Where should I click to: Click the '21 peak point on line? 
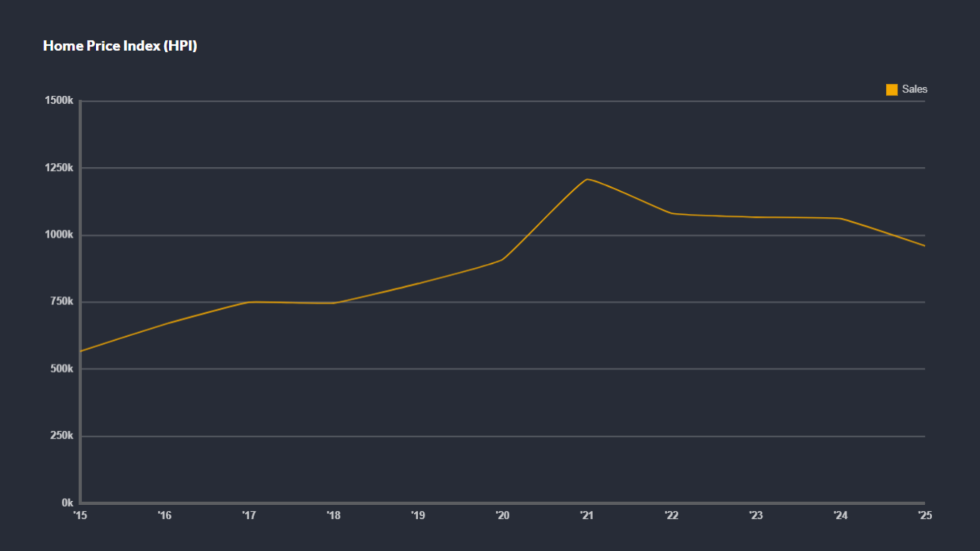click(x=587, y=180)
